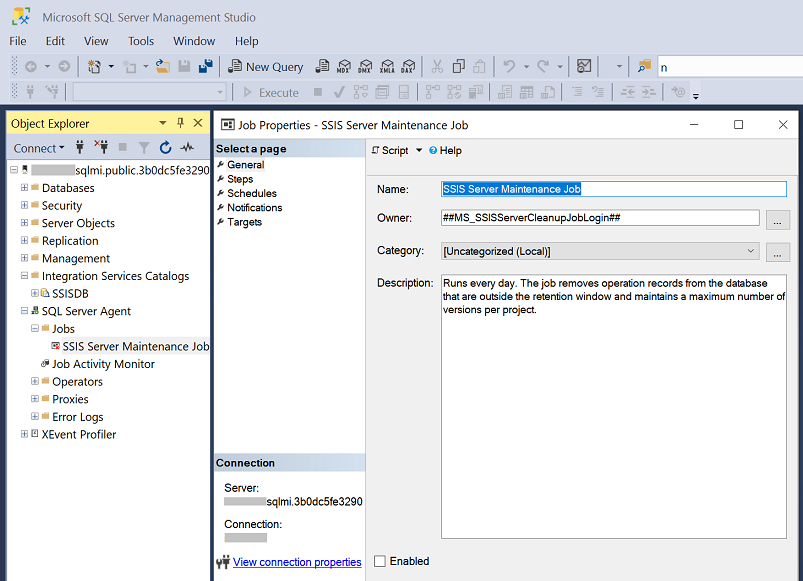Click the Disconnect icon in Object Explorer
The height and width of the screenshot is (581, 803).
click(x=100, y=148)
